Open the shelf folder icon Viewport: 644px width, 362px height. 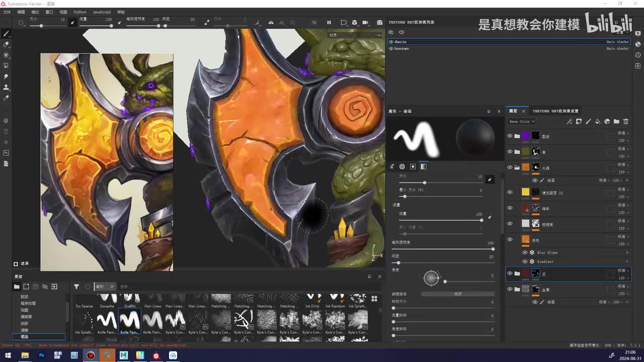17,287
